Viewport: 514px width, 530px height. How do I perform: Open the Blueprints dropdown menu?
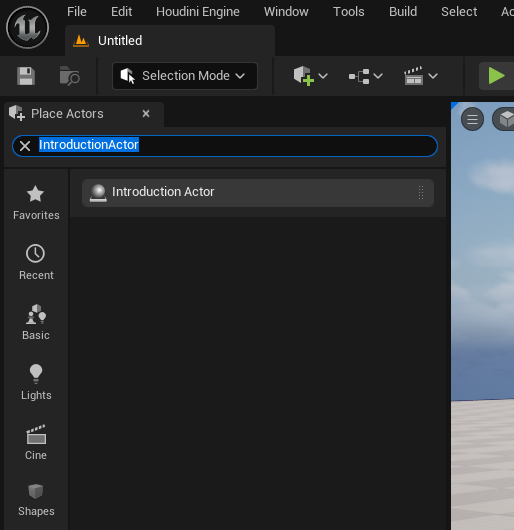click(365, 76)
